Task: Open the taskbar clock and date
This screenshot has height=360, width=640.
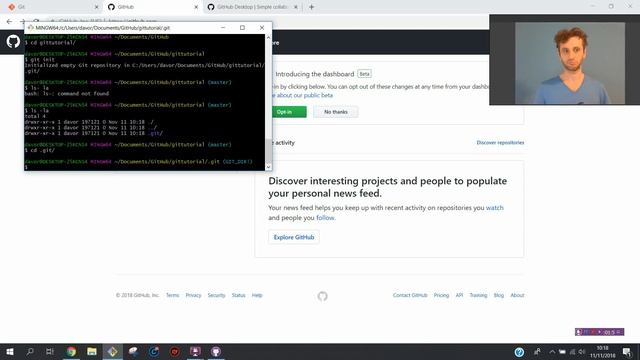Action: pyautogui.click(x=602, y=352)
